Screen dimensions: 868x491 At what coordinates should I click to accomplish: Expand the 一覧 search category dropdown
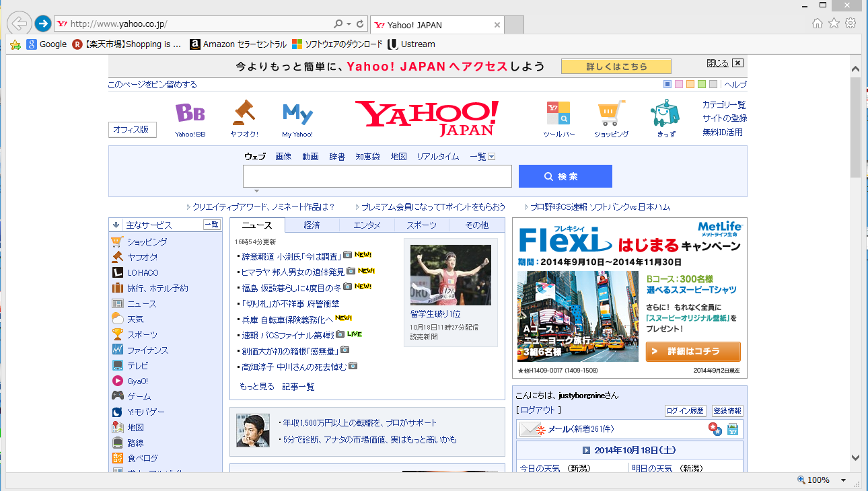pos(491,157)
